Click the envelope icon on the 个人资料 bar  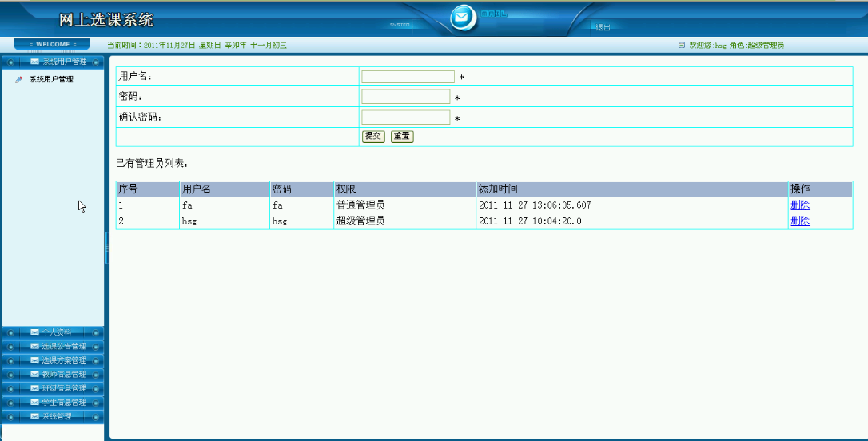[x=35, y=332]
